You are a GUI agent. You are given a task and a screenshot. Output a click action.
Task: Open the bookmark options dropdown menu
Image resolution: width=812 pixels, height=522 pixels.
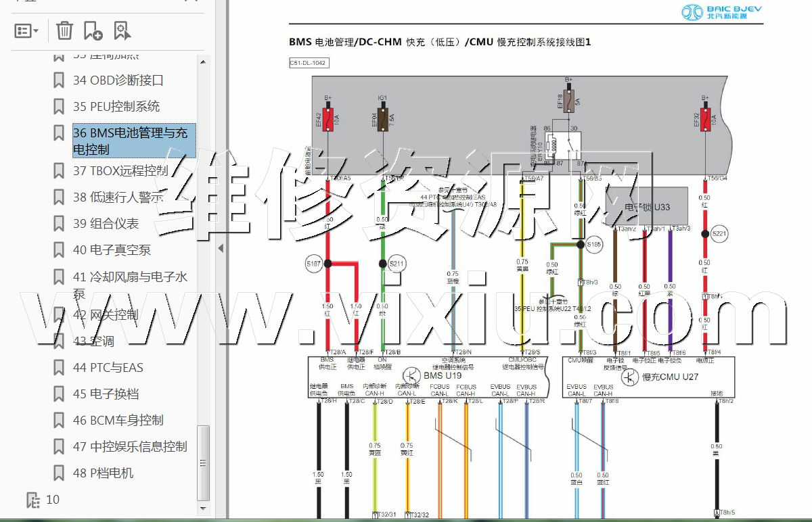click(26, 30)
